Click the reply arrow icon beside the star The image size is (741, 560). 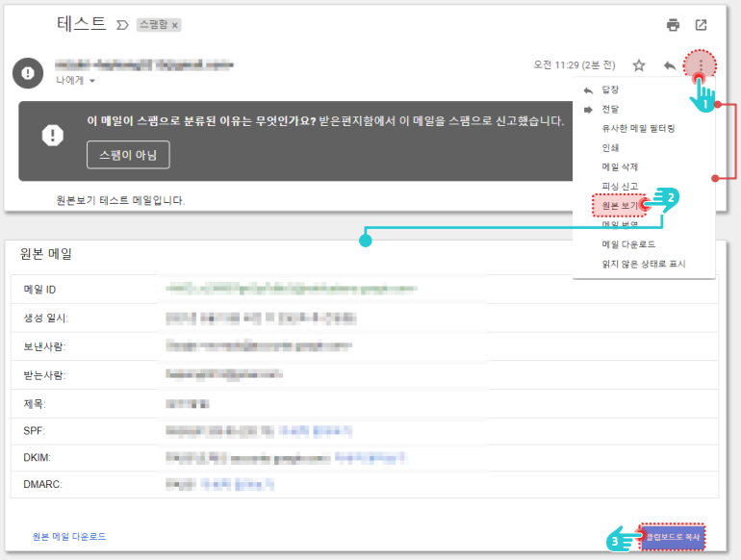click(x=670, y=65)
